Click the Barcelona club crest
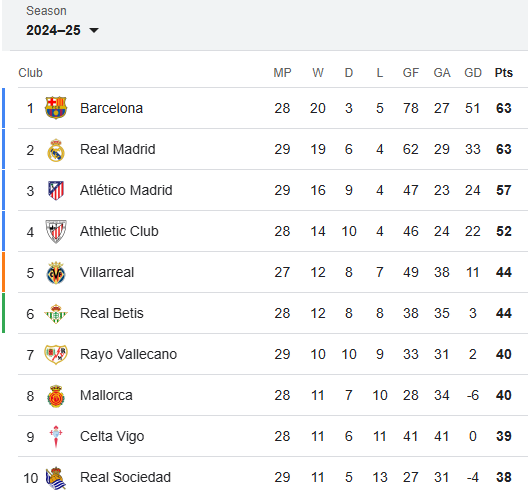This screenshot has height=493, width=528. pos(56,108)
